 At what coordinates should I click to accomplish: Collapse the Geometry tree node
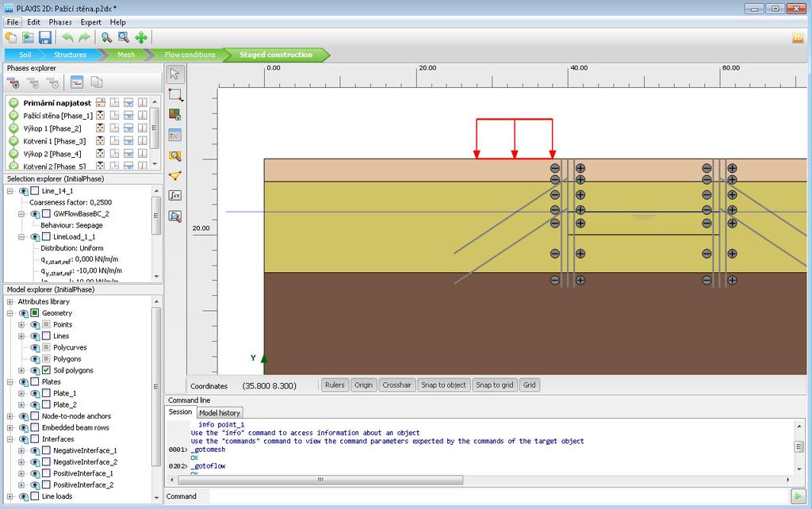point(10,313)
